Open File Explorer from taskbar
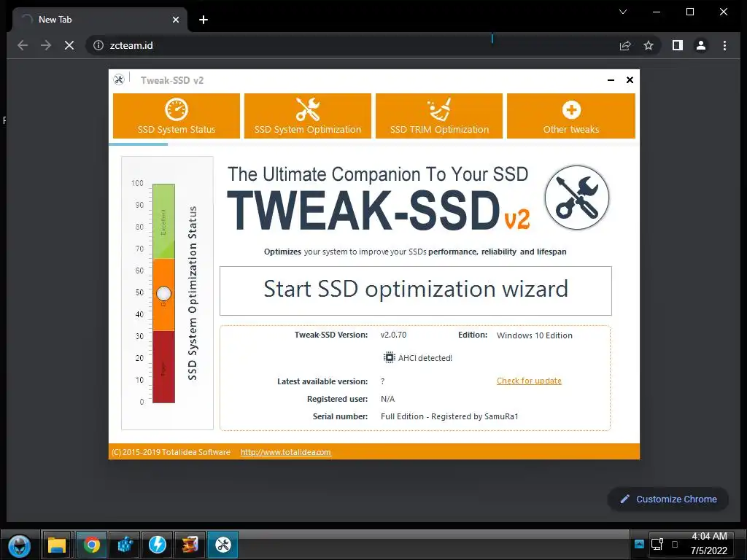 pyautogui.click(x=57, y=545)
